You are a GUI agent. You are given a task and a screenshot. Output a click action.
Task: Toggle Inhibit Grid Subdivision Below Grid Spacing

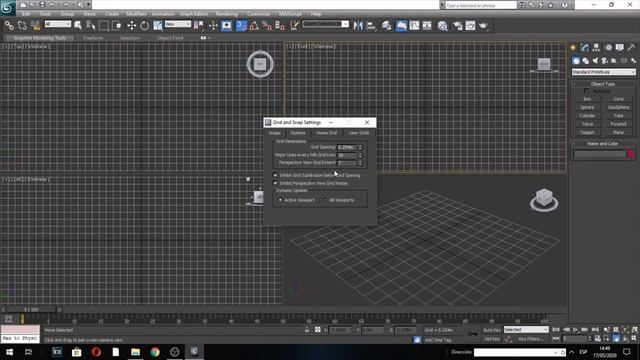click(275, 175)
